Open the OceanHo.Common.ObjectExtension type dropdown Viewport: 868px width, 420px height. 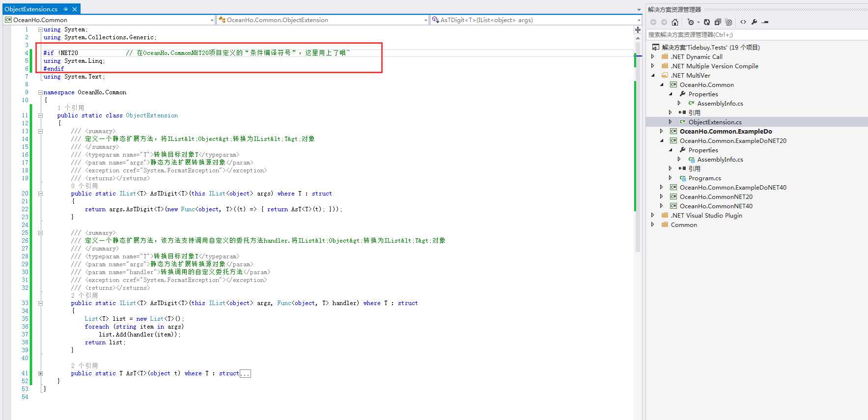tap(425, 20)
